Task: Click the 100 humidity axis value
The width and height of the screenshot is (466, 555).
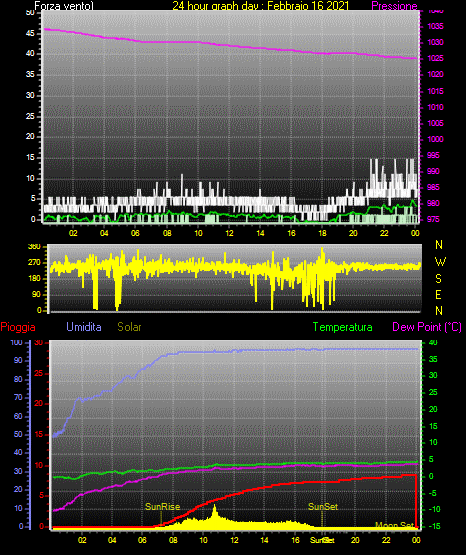Action: pyautogui.click(x=16, y=342)
